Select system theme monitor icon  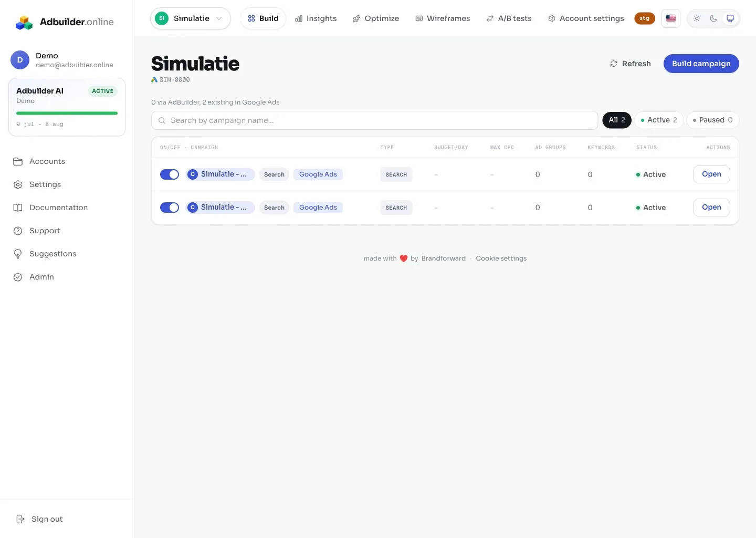[730, 18]
